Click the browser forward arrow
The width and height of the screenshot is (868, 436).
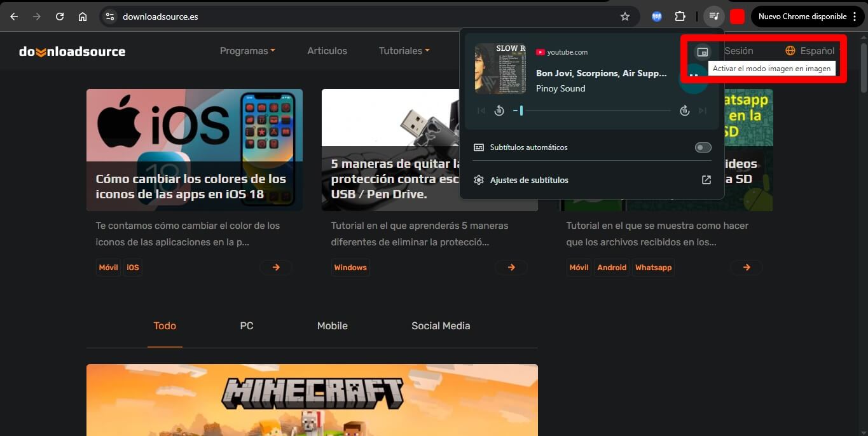37,17
